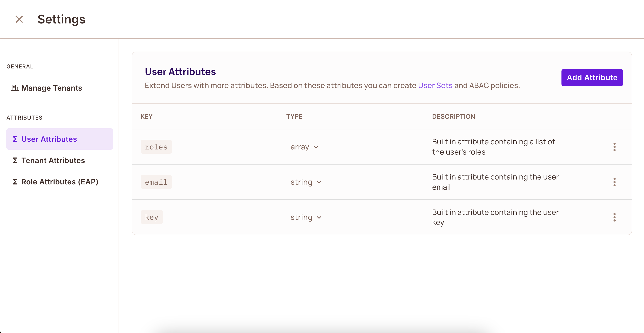This screenshot has width=644, height=333.
Task: Select User Attributes in the sidebar
Action: tap(49, 139)
